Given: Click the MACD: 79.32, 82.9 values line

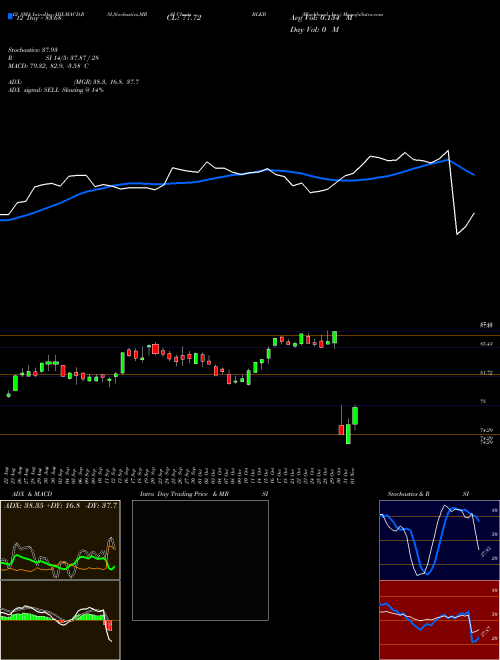Looking at the screenshot, I should pyautogui.click(x=48, y=66).
